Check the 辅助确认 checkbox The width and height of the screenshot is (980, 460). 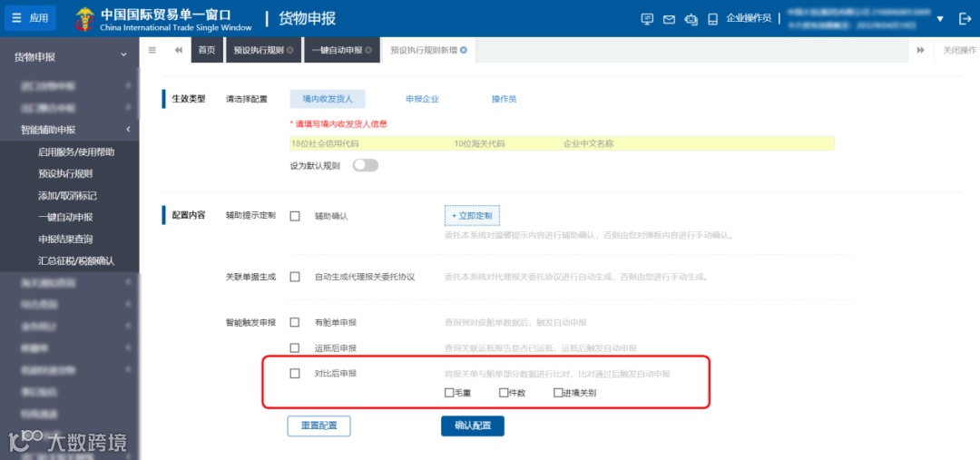point(295,216)
